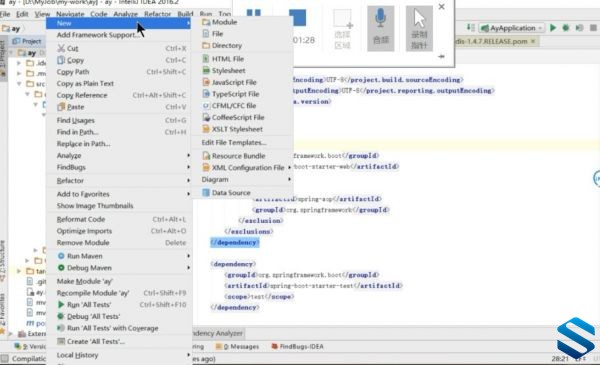
Task: Click Run 'All Tests' play icon
Action: pyautogui.click(x=61, y=305)
